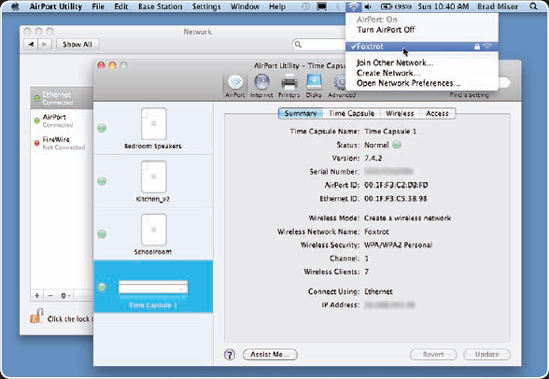549x379 pixels.
Task: Select the Bedroom Speakers base station
Action: (x=153, y=129)
